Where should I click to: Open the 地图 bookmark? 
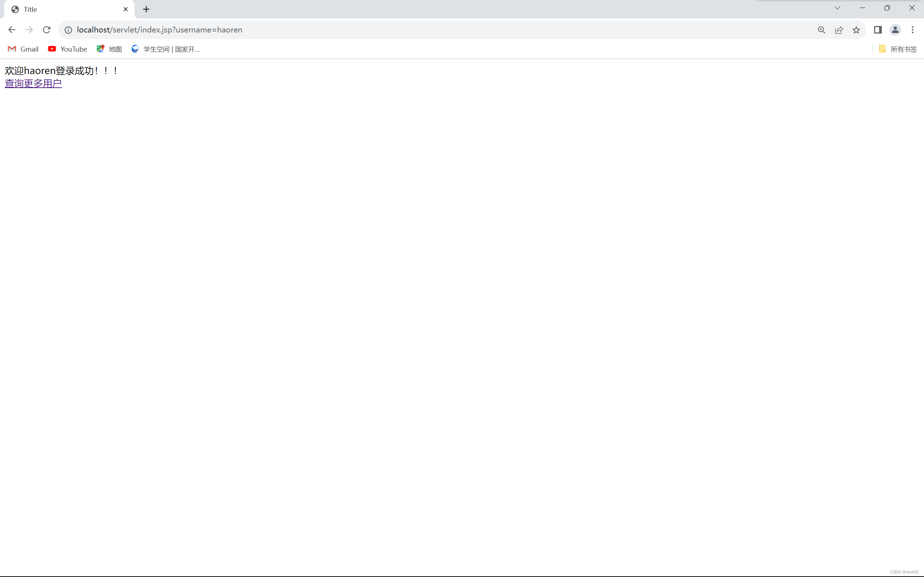click(109, 49)
